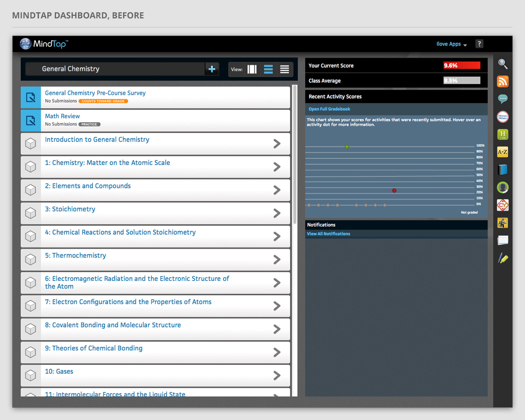The height and width of the screenshot is (420, 525).
Task: Open the search magnifying glass app
Action: (503, 64)
